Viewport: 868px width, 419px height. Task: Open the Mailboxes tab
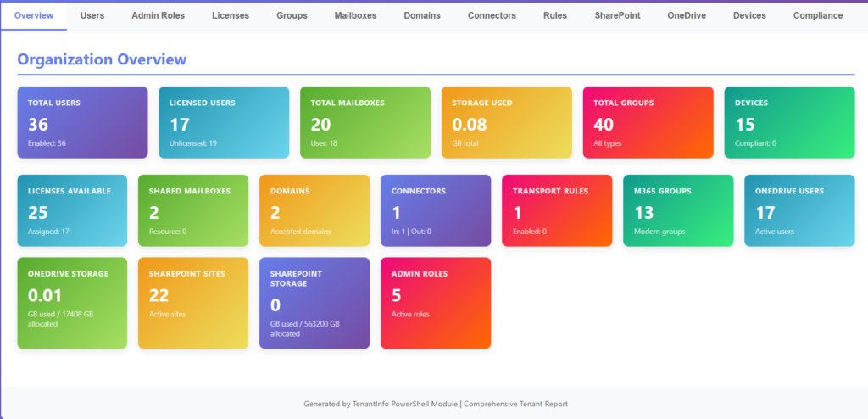[355, 15]
